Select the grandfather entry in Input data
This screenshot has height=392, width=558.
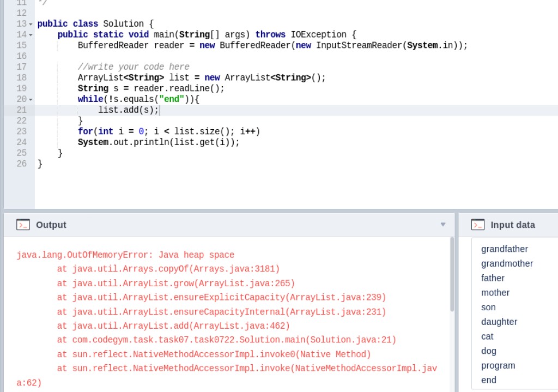point(505,249)
